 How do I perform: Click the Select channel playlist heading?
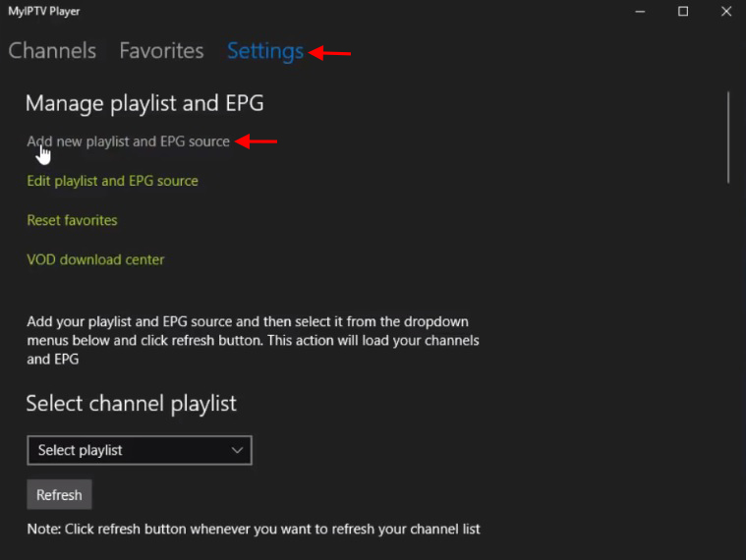point(131,403)
